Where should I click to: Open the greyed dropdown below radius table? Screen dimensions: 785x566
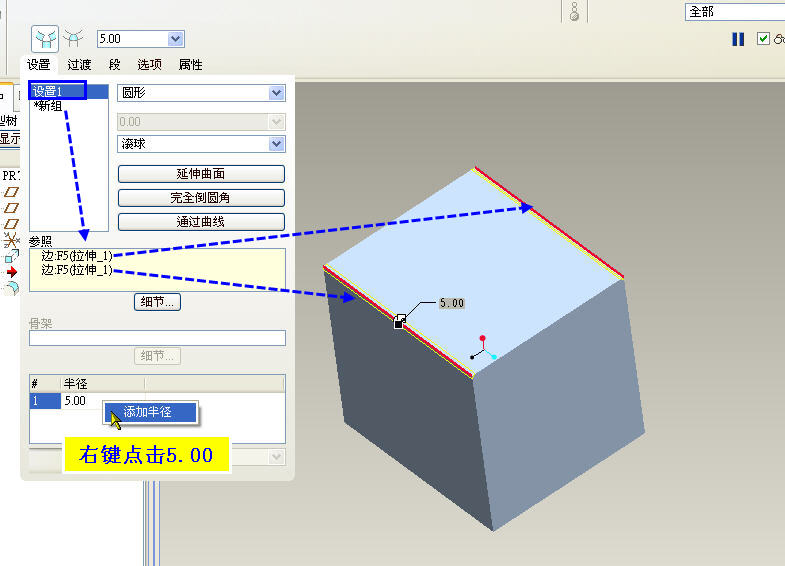pyautogui.click(x=276, y=457)
